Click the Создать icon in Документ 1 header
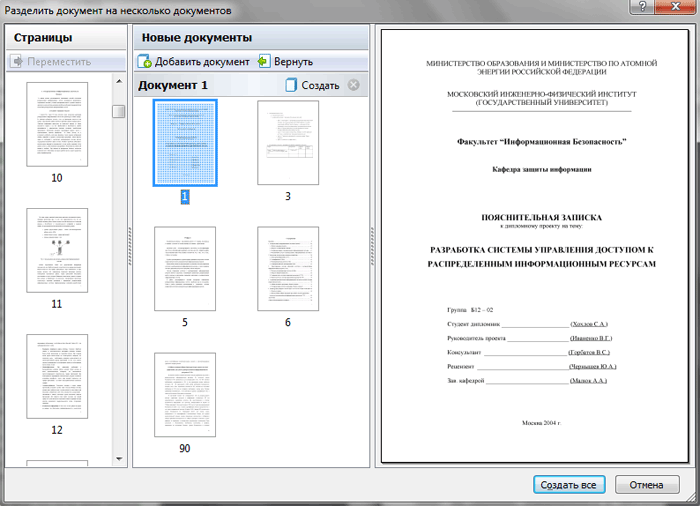 292,86
